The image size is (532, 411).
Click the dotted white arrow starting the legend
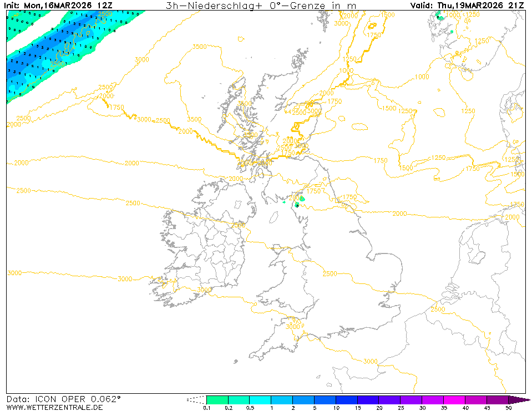point(197,399)
